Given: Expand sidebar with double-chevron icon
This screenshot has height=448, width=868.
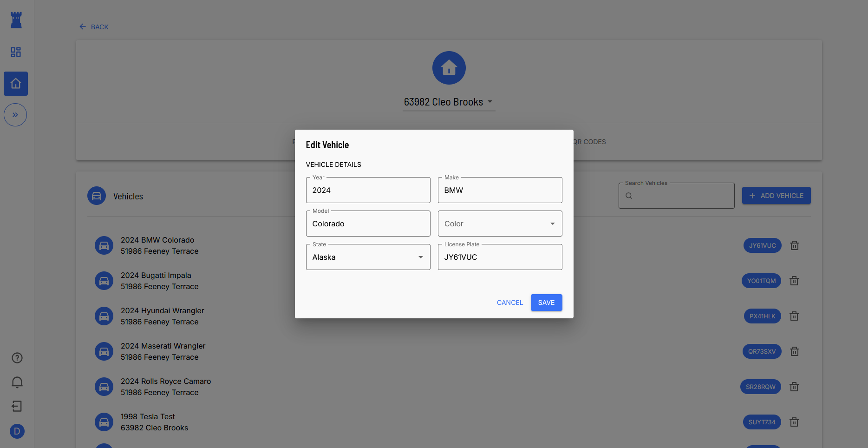Looking at the screenshot, I should tap(15, 115).
